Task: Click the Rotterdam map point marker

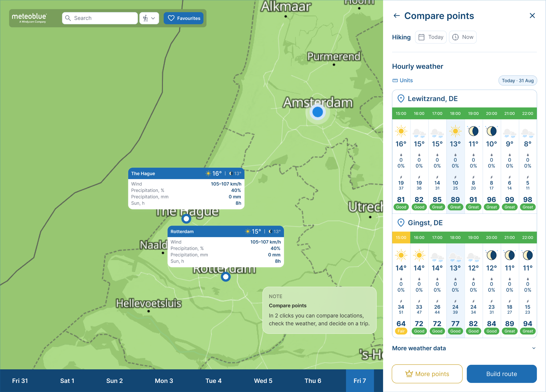Action: (x=226, y=277)
